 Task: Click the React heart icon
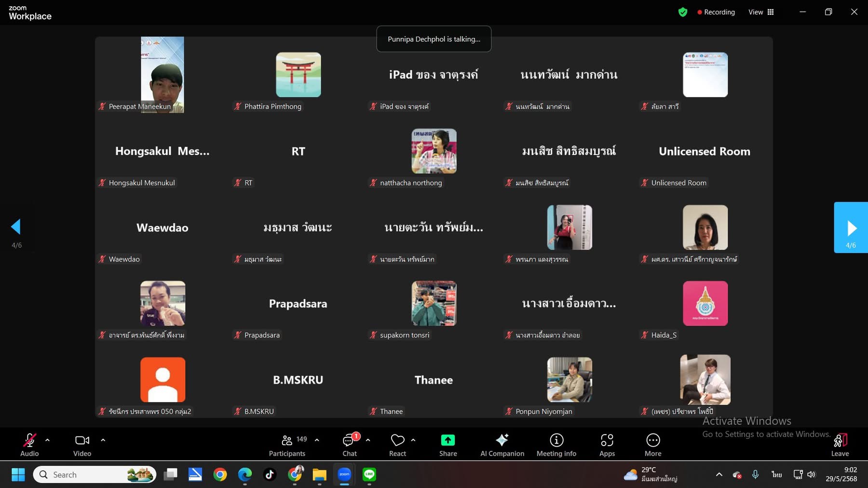pos(397,445)
